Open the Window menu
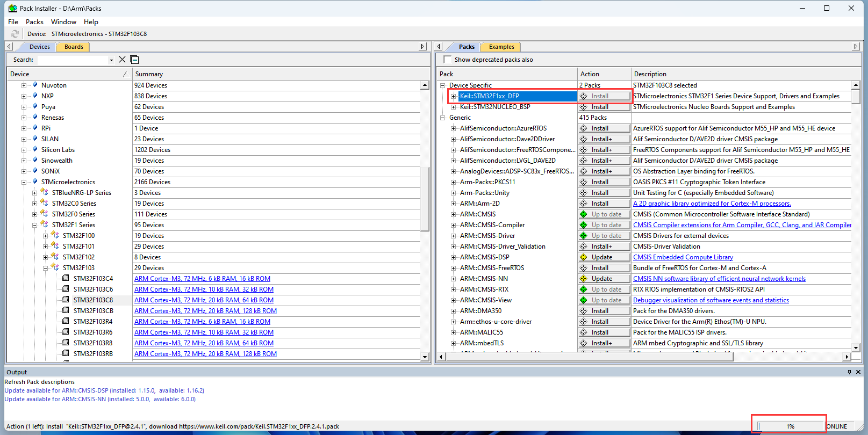Screen dimensions: 868x435 (63, 22)
